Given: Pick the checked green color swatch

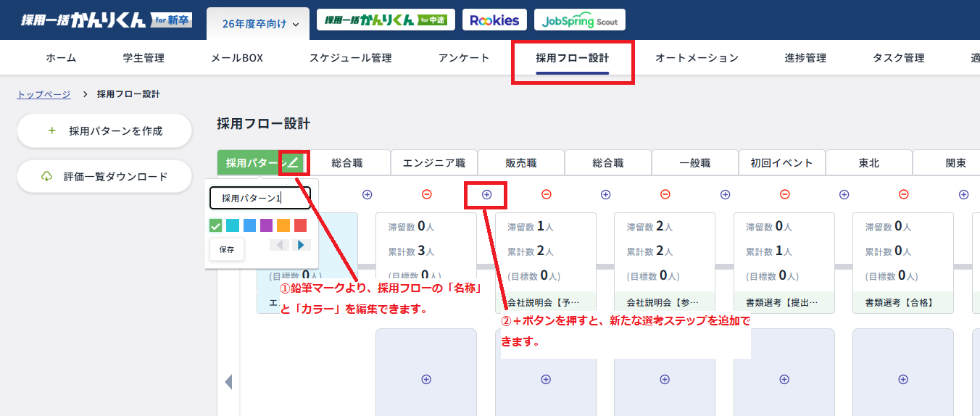Looking at the screenshot, I should tap(215, 225).
